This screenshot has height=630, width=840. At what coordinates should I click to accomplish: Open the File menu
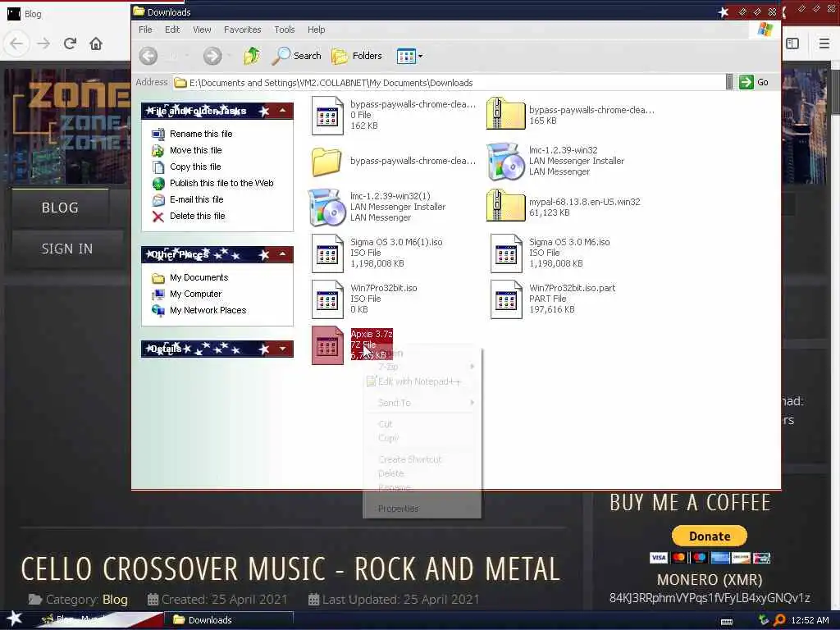pos(145,30)
